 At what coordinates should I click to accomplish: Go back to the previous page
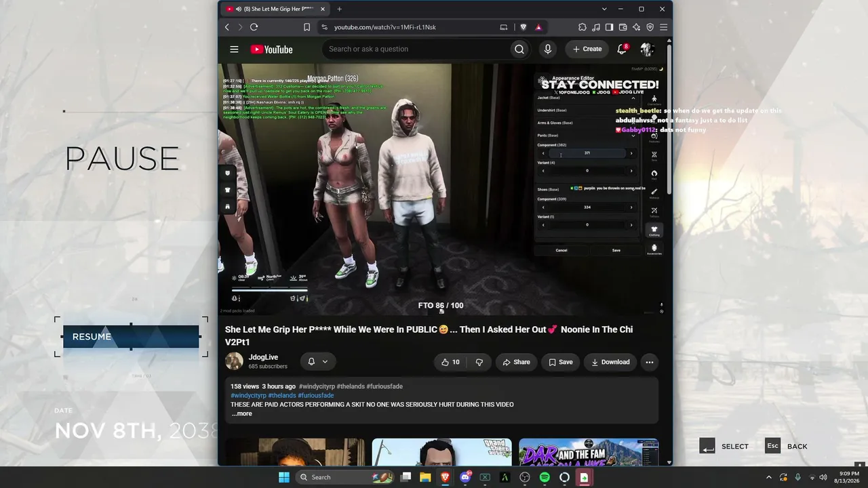click(x=227, y=27)
